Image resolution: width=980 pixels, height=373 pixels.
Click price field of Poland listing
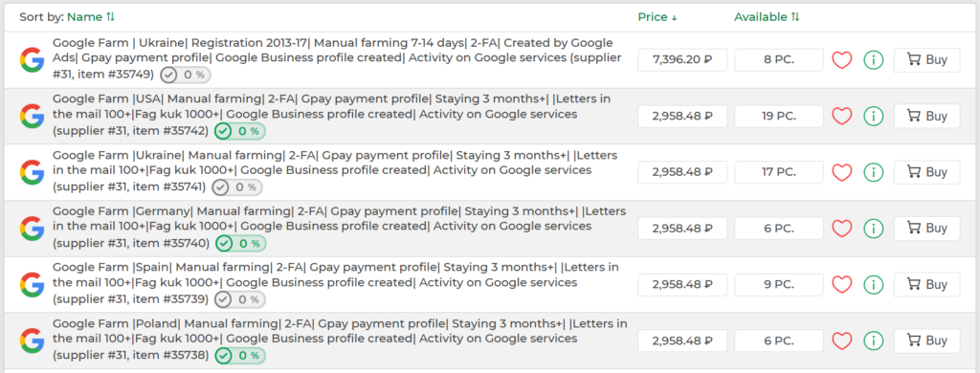click(x=682, y=341)
